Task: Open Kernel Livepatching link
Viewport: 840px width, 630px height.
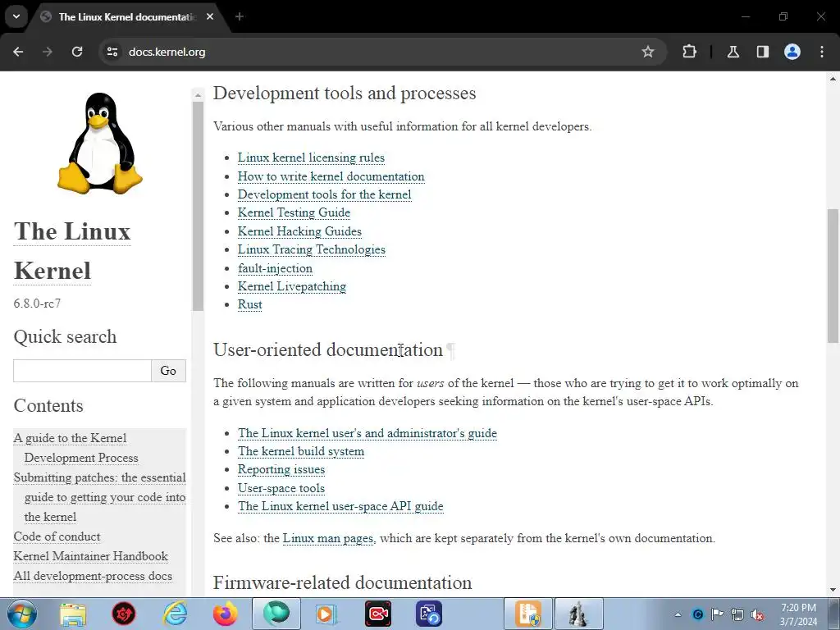Action: click(292, 286)
